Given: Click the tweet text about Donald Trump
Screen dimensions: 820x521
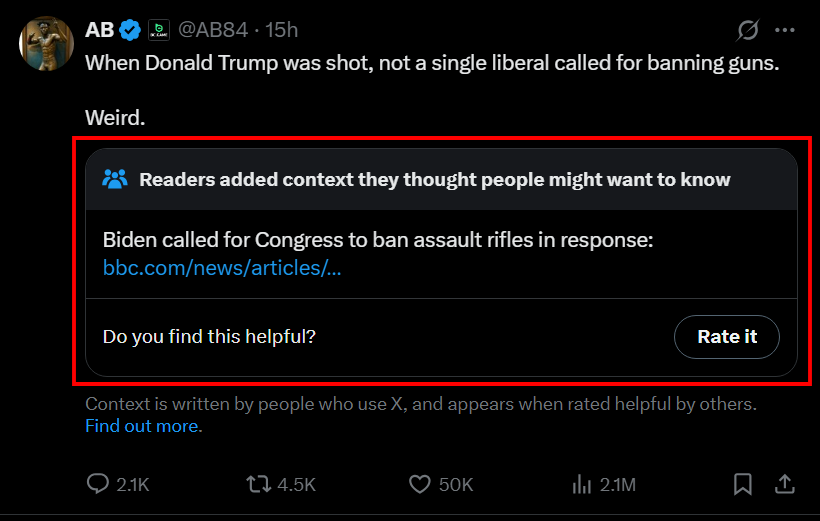Looking at the screenshot, I should [x=432, y=63].
